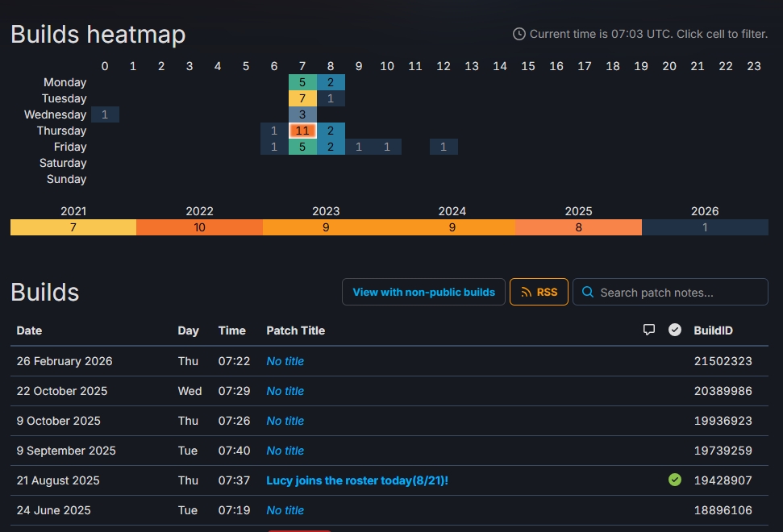Viewport: 783px width, 532px height.
Task: Filter by Thursday hour 6 cell
Action: pos(274,131)
